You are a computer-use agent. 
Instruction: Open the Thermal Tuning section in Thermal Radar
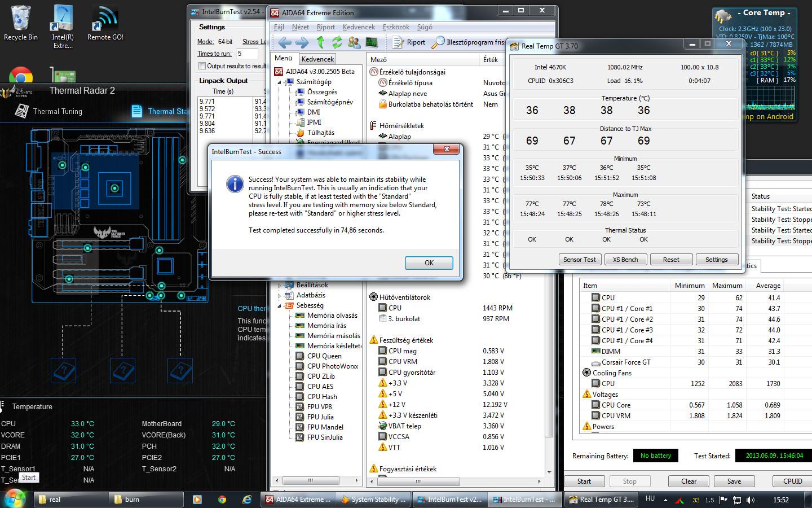pos(49,111)
